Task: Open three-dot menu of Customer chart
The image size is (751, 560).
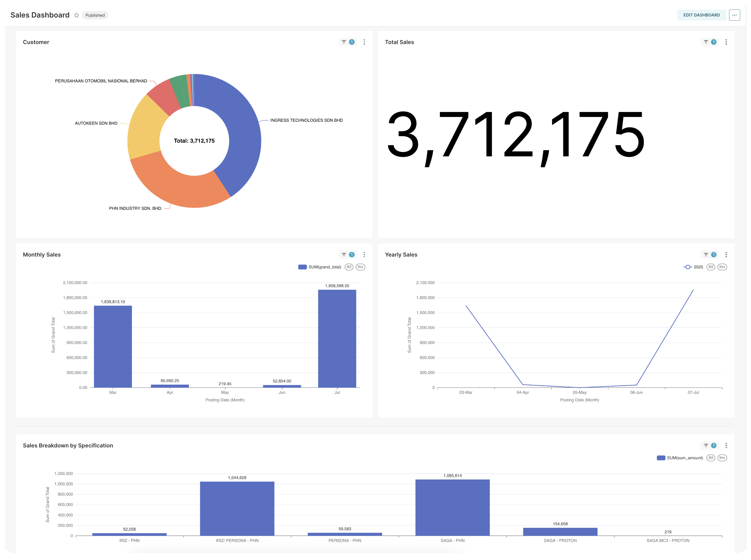Action: pos(364,42)
